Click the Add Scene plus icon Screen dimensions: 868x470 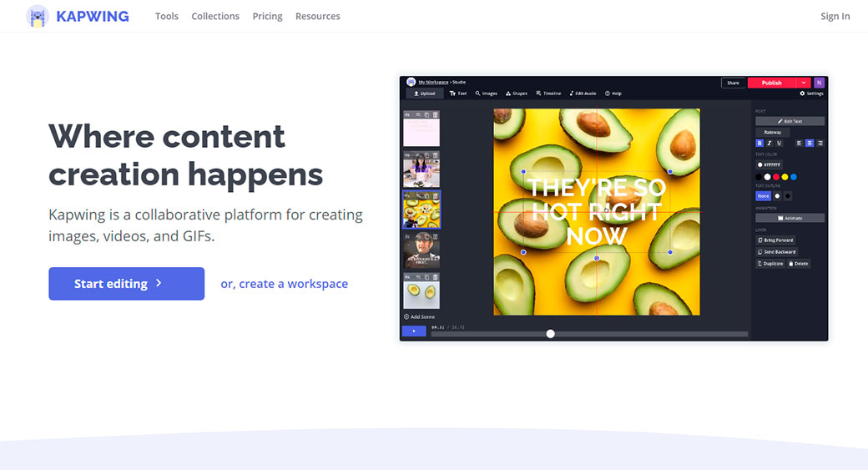[x=406, y=317]
